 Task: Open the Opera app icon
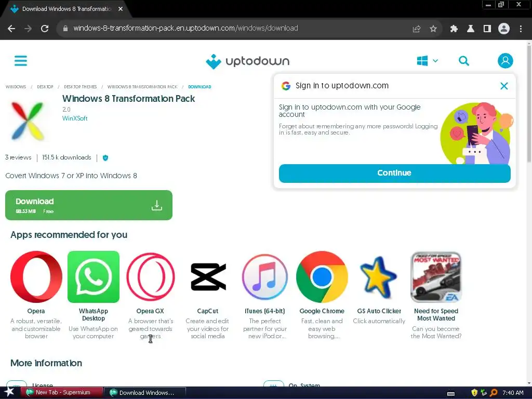tap(36, 276)
